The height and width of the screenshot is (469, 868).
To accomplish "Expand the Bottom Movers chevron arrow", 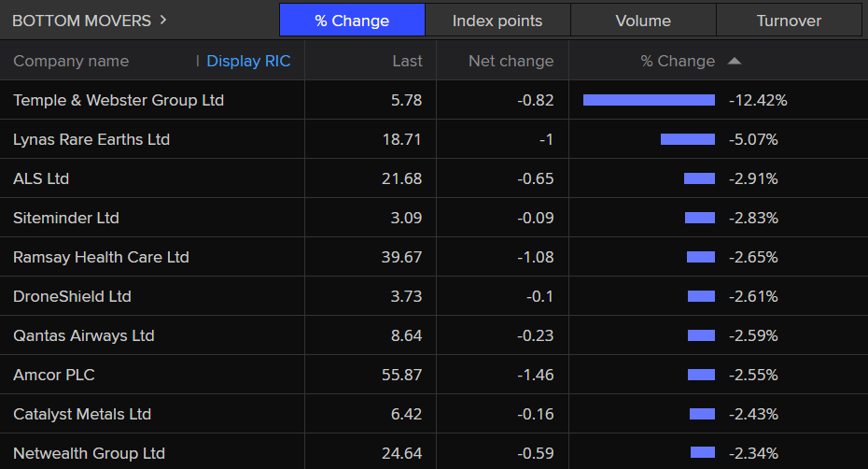I will (x=163, y=20).
